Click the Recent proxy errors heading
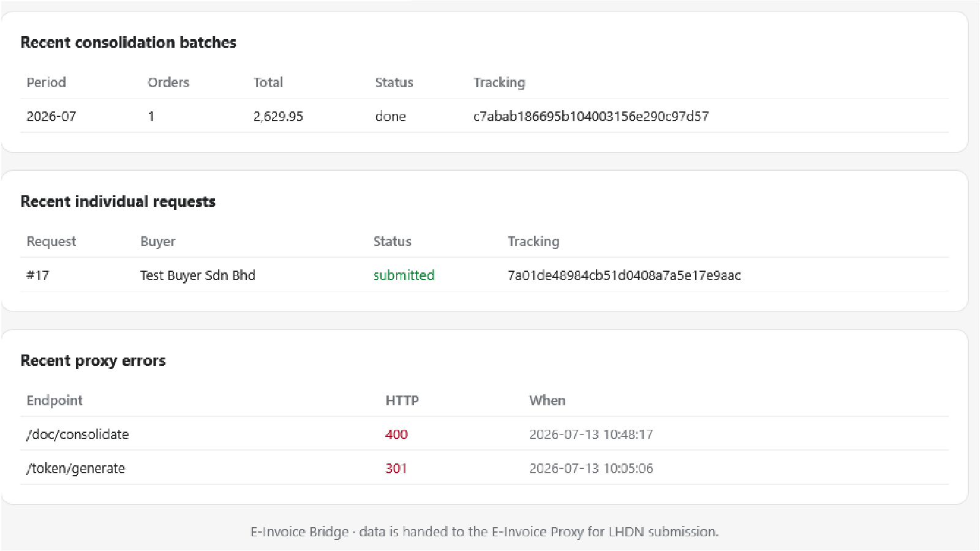The image size is (980, 551). coord(93,361)
